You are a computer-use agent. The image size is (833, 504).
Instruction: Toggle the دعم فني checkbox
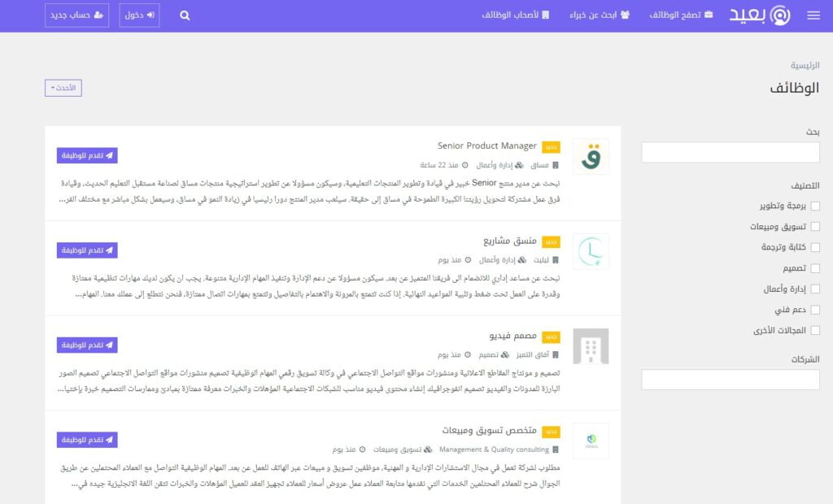815,310
